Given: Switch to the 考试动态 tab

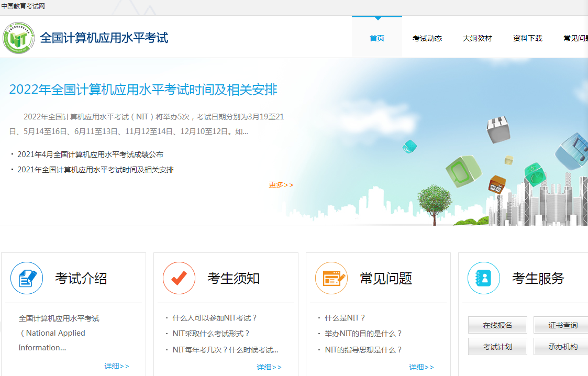Looking at the screenshot, I should tap(427, 38).
